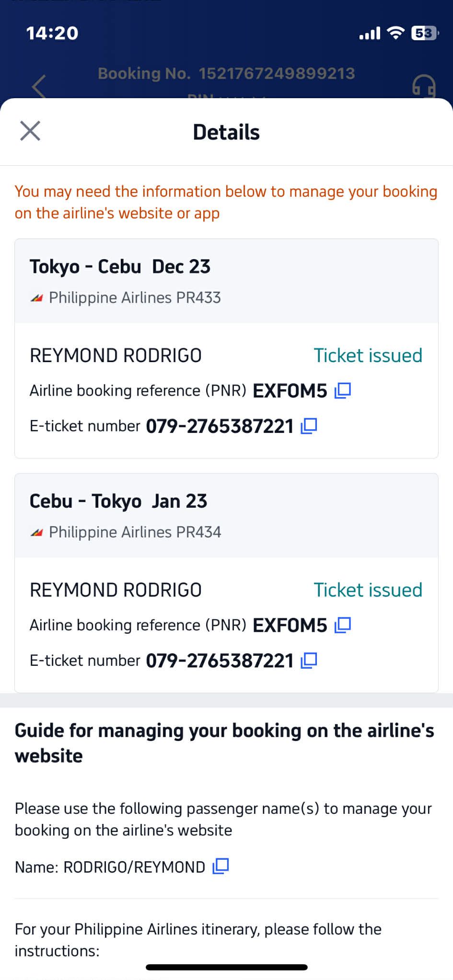
Task: Copy passenger name RODRIGO/REYMOND
Action: tap(221, 866)
